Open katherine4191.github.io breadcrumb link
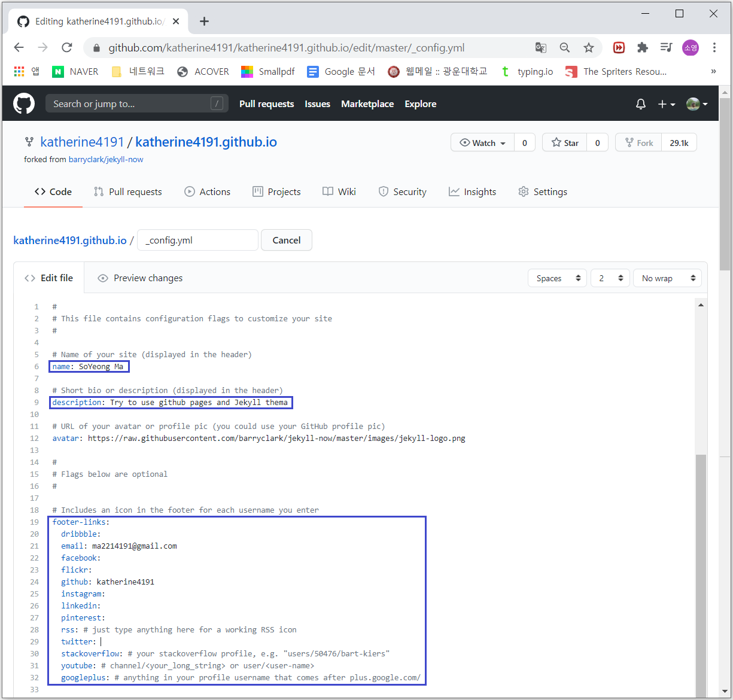The width and height of the screenshot is (733, 700). (70, 241)
